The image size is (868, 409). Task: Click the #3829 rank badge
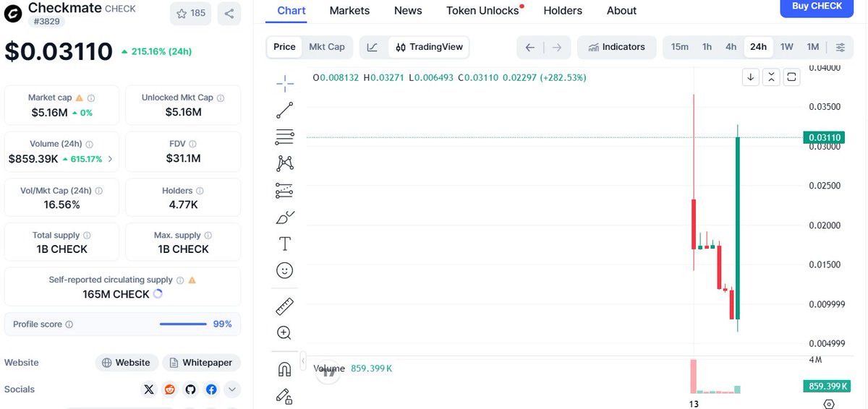tap(48, 22)
